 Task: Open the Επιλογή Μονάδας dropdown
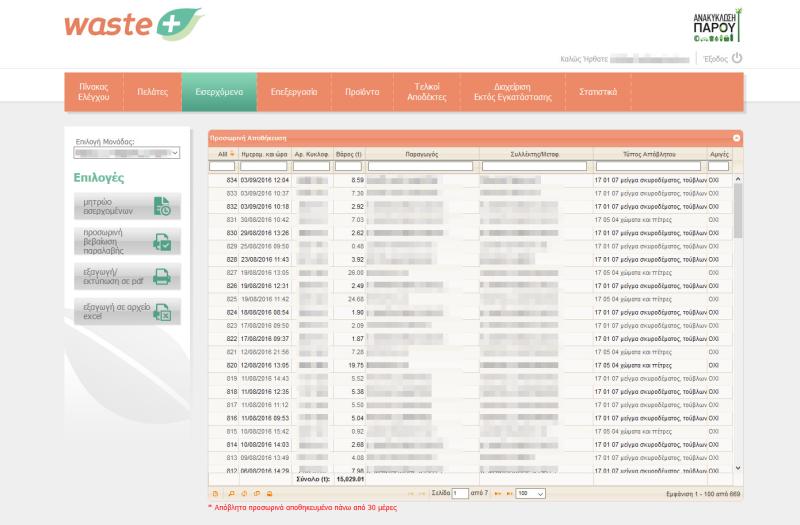[x=126, y=153]
